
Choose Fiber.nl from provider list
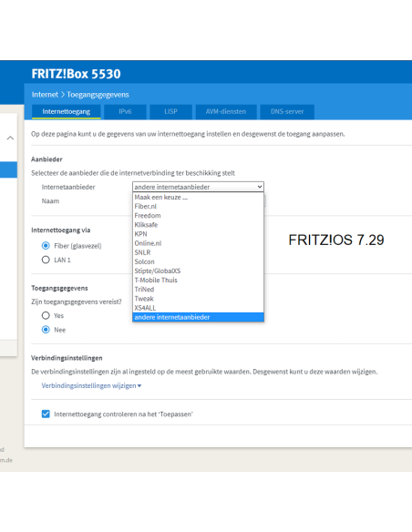point(198,206)
